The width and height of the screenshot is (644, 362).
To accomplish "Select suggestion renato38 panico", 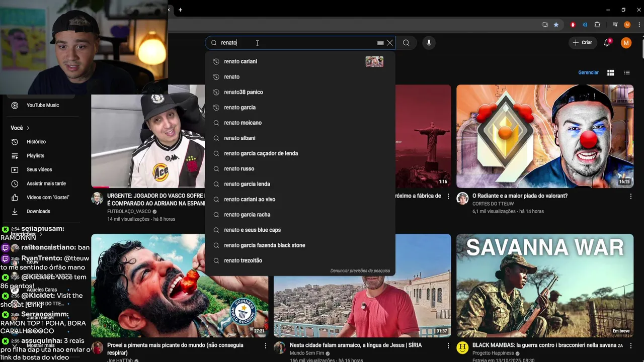I will (300, 92).
